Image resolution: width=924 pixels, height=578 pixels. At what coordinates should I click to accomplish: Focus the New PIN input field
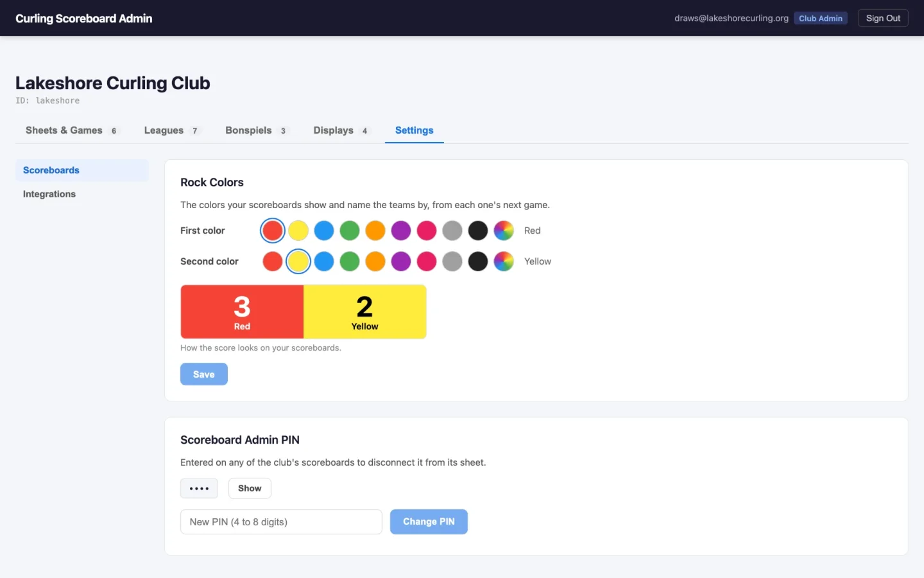(x=281, y=521)
